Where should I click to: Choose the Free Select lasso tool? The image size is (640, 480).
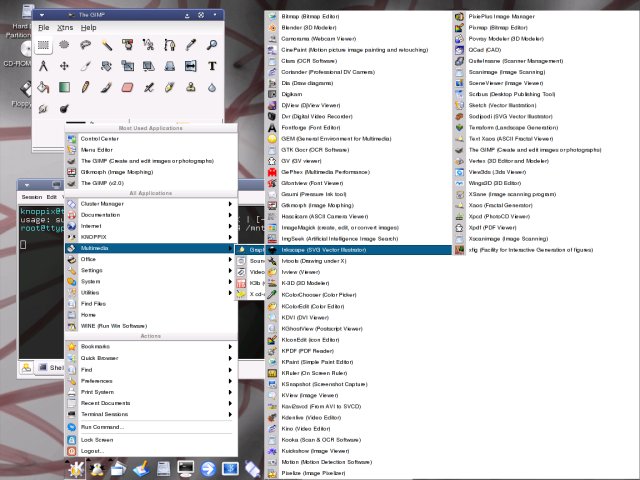point(85,45)
